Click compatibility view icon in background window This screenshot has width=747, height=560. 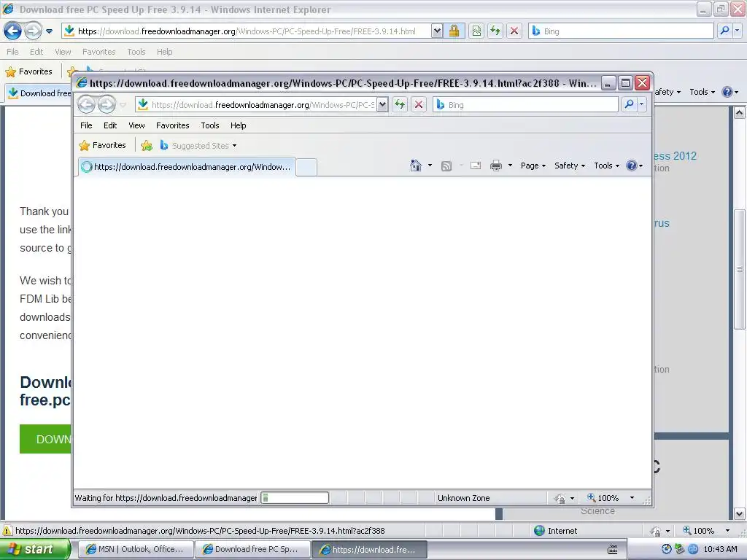[x=476, y=31]
